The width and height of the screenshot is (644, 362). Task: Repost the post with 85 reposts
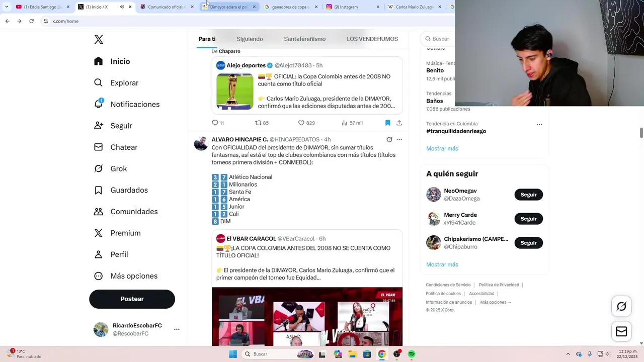[262, 123]
